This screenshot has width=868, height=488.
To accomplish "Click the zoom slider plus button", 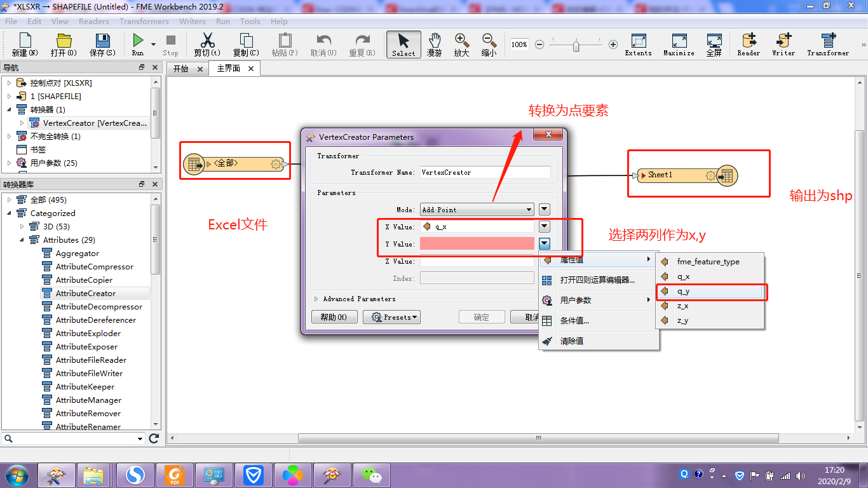I will click(x=613, y=44).
